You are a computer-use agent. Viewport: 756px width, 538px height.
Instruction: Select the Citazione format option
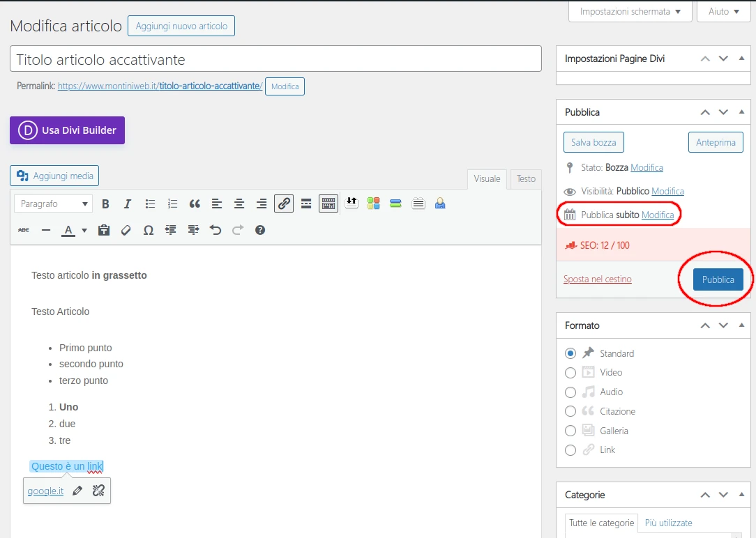pyautogui.click(x=570, y=411)
